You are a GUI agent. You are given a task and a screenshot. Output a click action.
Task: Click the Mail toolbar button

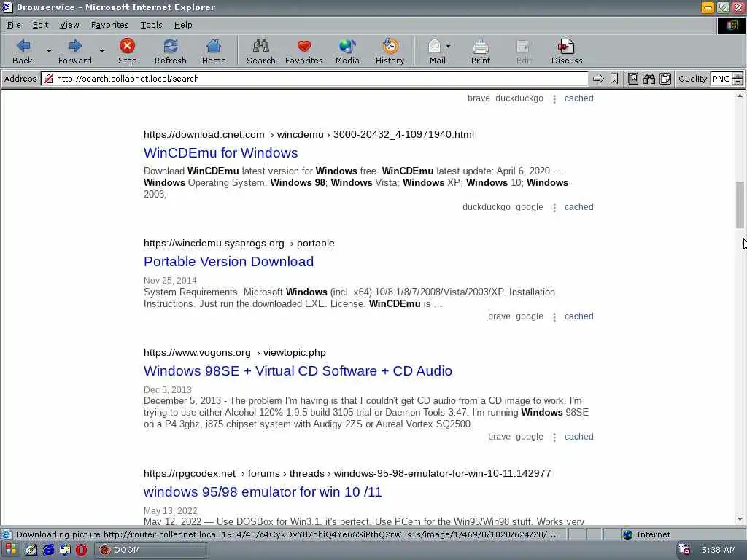tap(437, 52)
